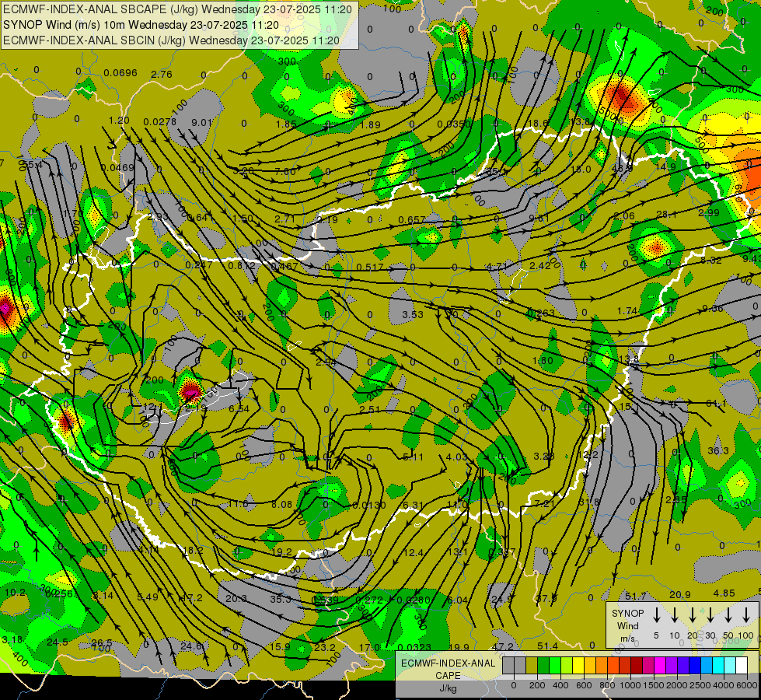Pick the lime yellow-green swatch in the CAPE legend
Viewport: 761px width, 700px height.
567,666
